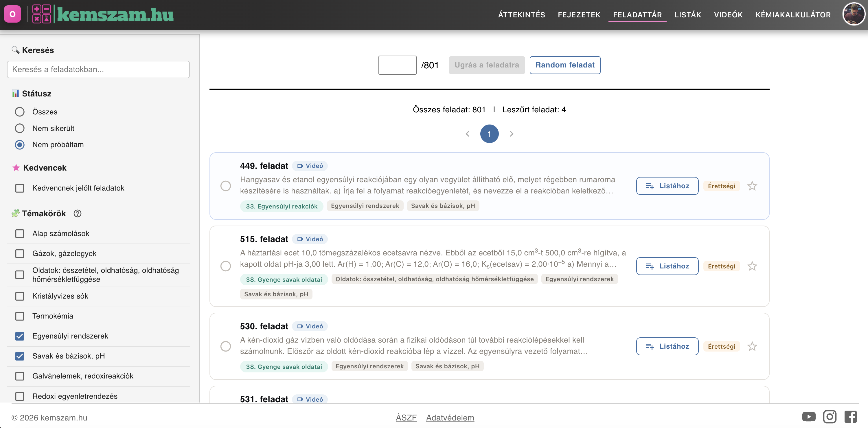Click the pink O menu icon
This screenshot has height=428, width=868.
(x=12, y=14)
